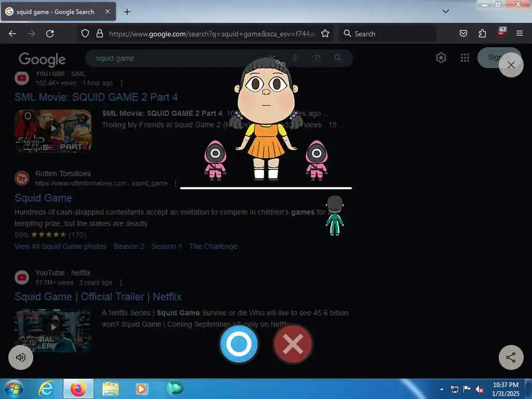The height and width of the screenshot is (399, 532).
Task: Open options for the SML YouTube result
Action: click(x=122, y=83)
